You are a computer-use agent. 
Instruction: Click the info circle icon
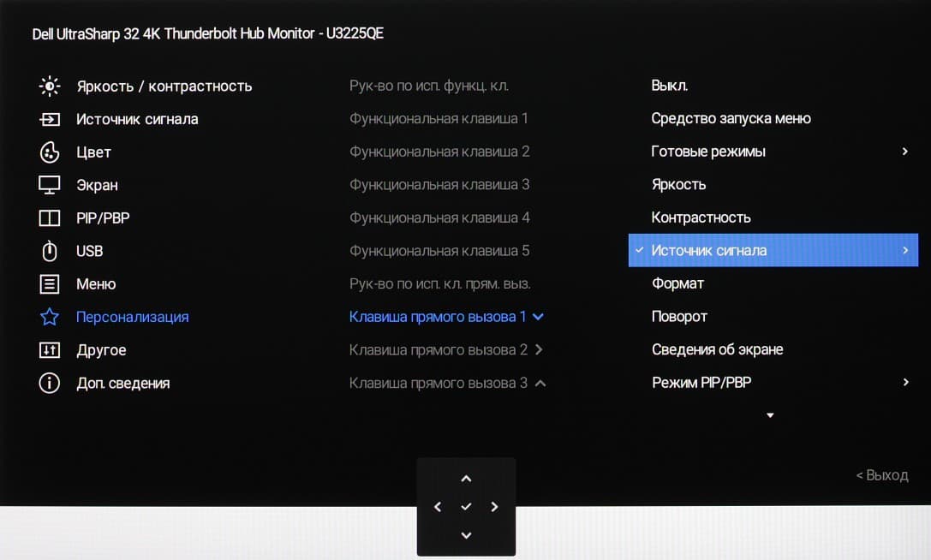tap(50, 383)
